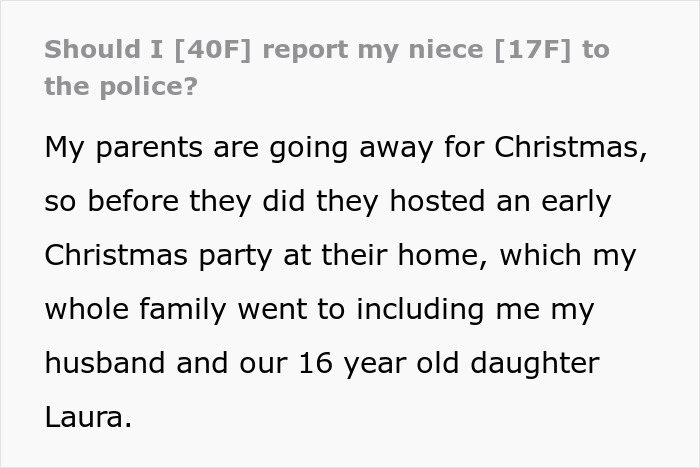Screen dimensions: 700x468
Task: Click "My parents" at the paragraph start
Action: 111,147
